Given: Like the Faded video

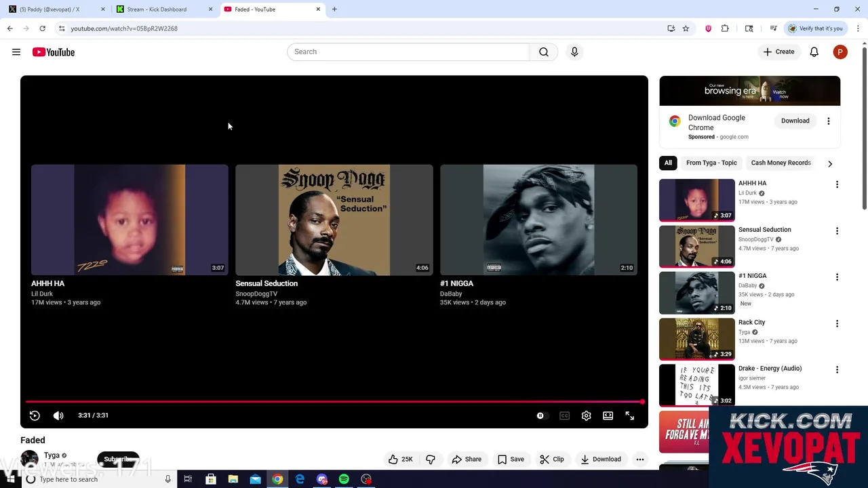Looking at the screenshot, I should (400, 460).
